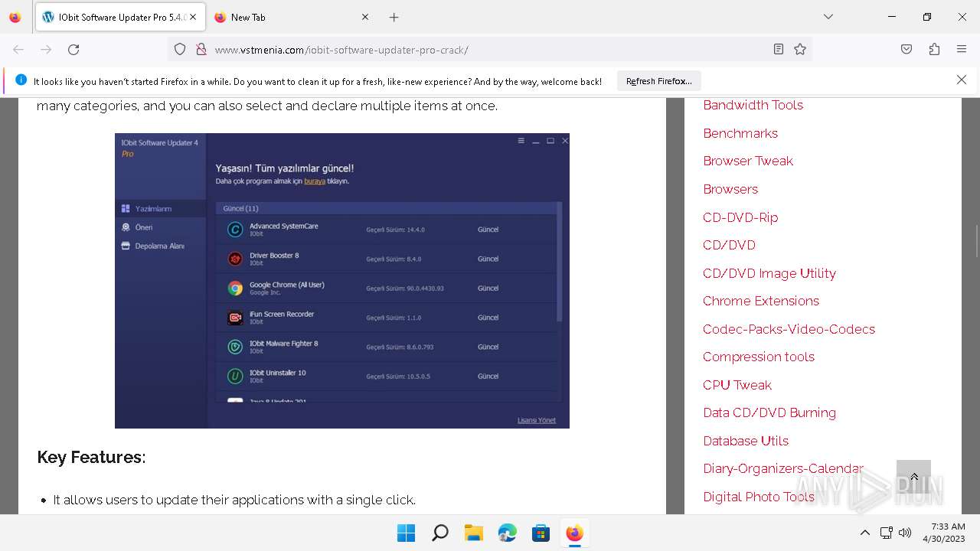Open the IObit Software Updater screenshot image
This screenshot has height=551, width=980.
[x=342, y=281]
